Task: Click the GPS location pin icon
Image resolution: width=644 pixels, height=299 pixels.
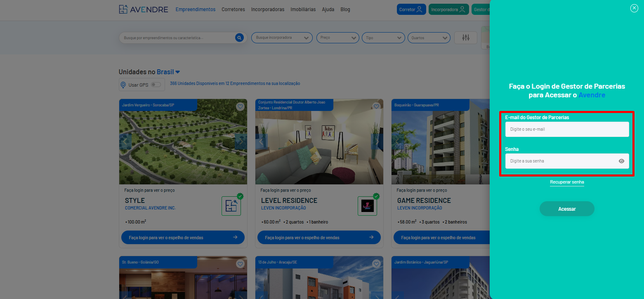Action: [123, 85]
